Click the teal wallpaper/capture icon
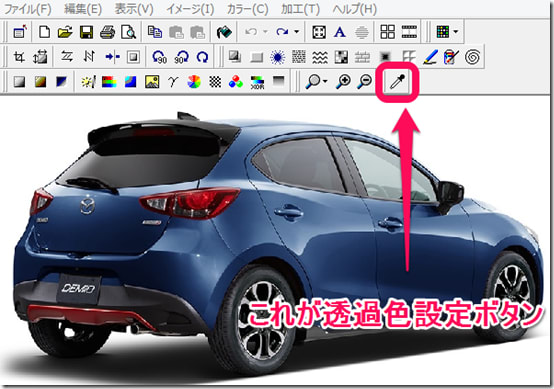This screenshot has height=389, width=554. click(x=224, y=32)
